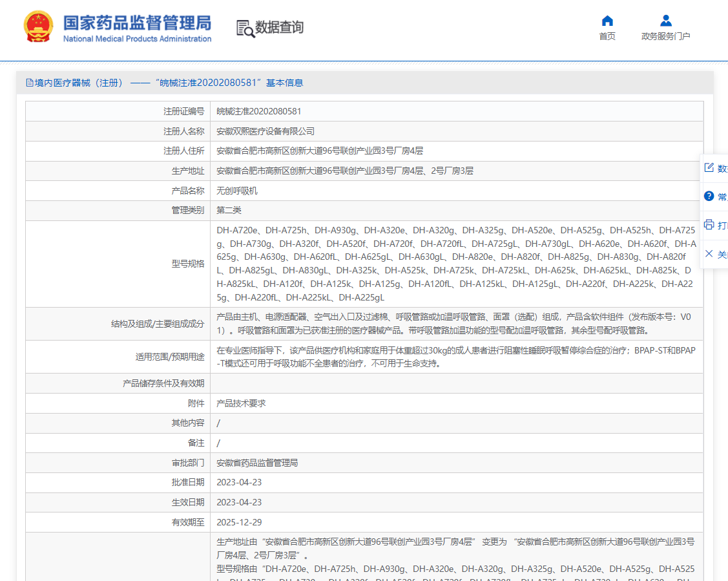The height and width of the screenshot is (581, 728).
Task: Click the 2023-04-23 date in 生效日期 row
Action: (x=239, y=503)
